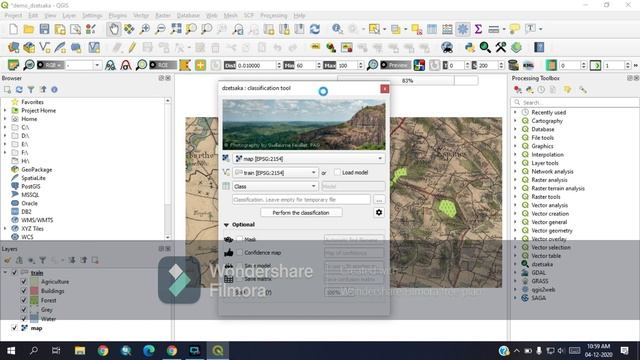This screenshot has height=360, width=640.
Task: Open the blue help book icon
Action: click(539, 47)
